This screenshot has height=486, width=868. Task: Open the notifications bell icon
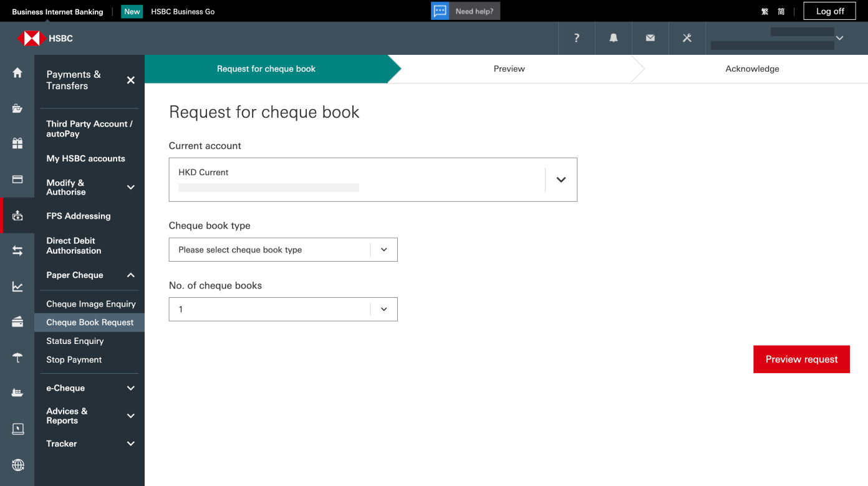point(614,38)
